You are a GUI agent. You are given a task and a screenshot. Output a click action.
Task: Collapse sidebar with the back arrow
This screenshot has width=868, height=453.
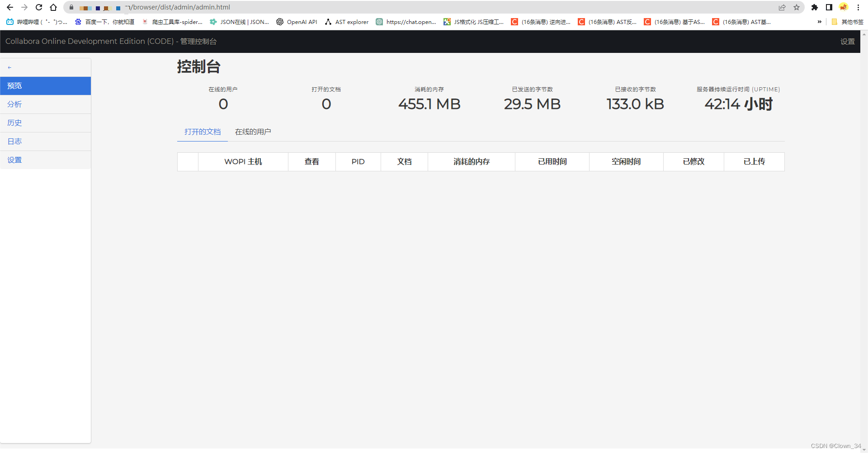pos(9,67)
